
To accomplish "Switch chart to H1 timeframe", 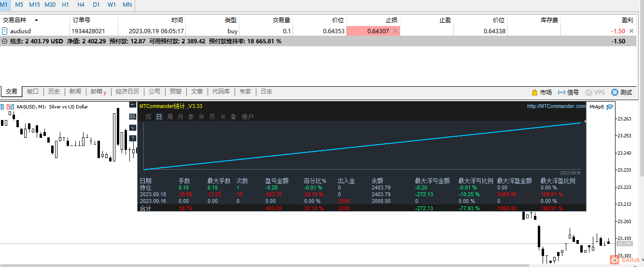I will [66, 4].
